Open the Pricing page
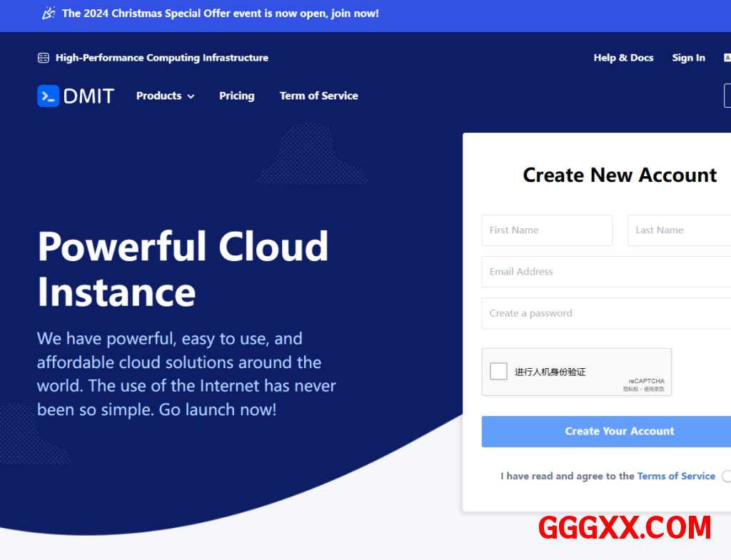Viewport: 731px width, 560px height. tap(236, 96)
